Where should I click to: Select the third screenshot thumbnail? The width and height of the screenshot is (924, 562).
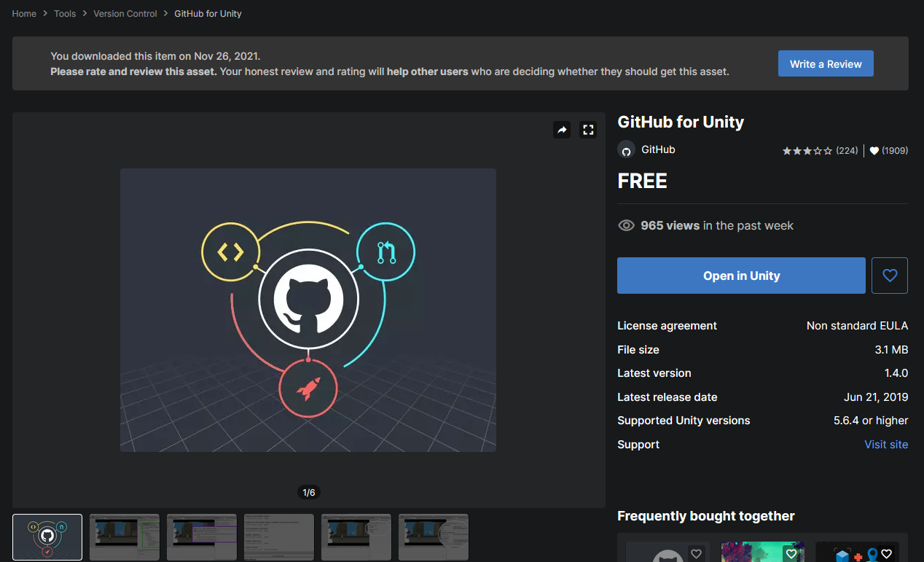(202, 537)
